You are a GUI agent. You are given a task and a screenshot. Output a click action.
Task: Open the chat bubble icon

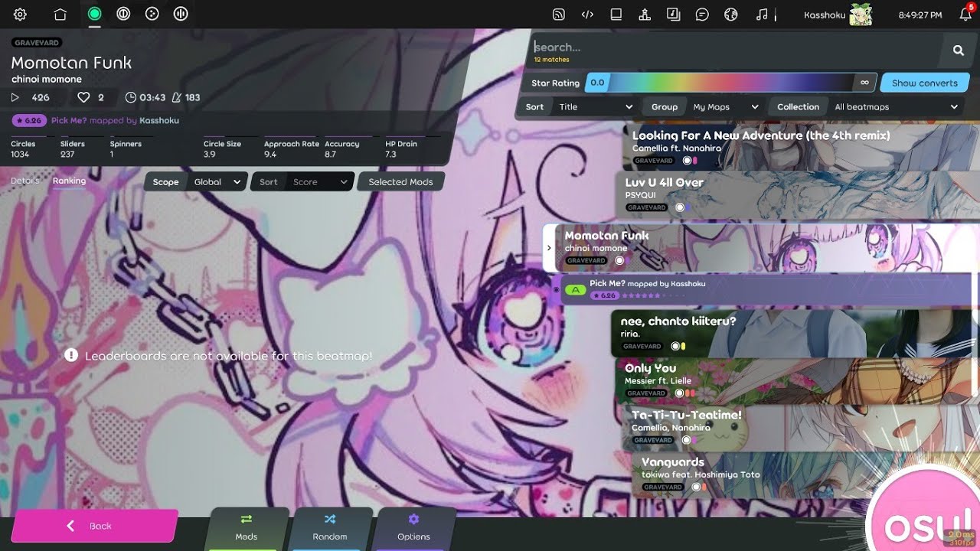click(x=702, y=14)
